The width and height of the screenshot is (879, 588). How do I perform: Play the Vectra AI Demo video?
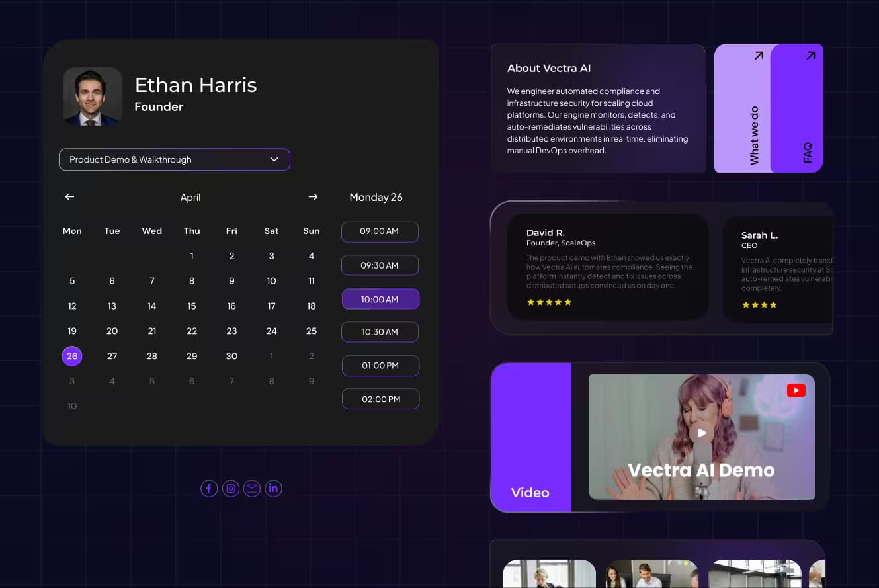click(x=702, y=433)
